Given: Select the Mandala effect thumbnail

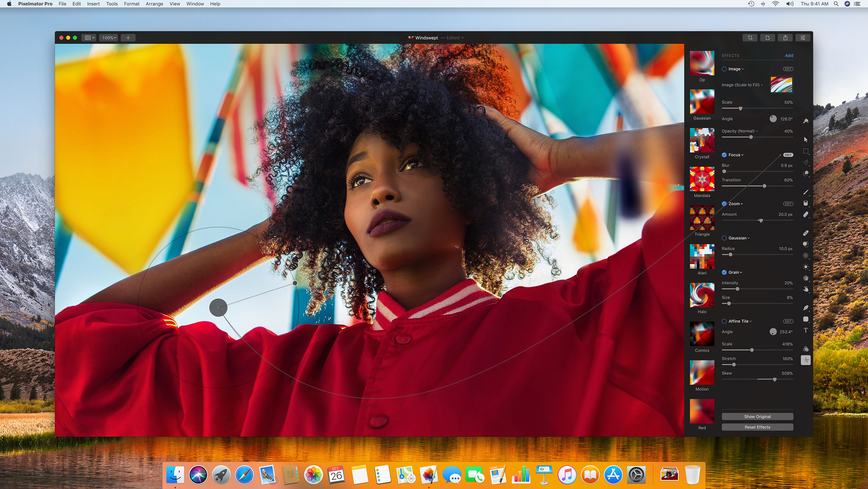Looking at the screenshot, I should 702,180.
